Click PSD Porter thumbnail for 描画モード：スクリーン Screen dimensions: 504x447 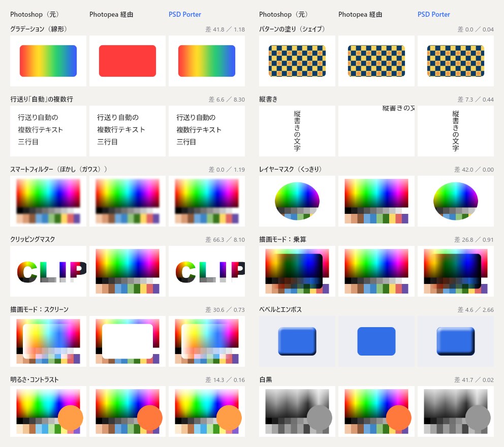click(x=207, y=341)
